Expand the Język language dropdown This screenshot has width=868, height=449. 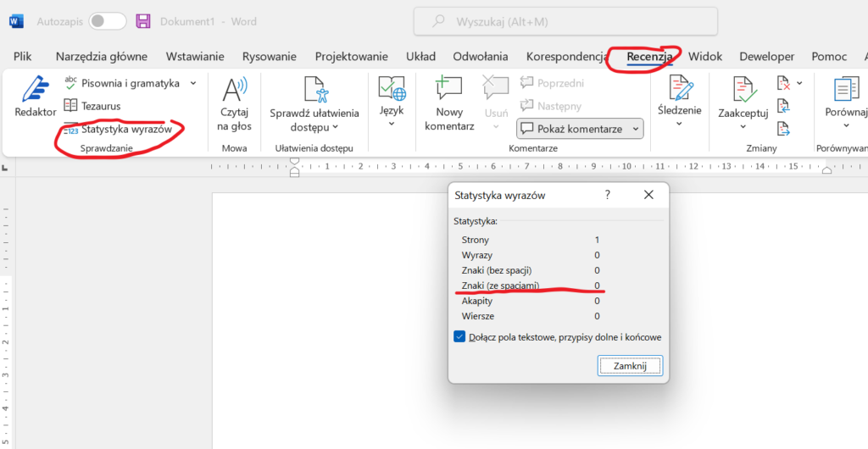tap(392, 124)
